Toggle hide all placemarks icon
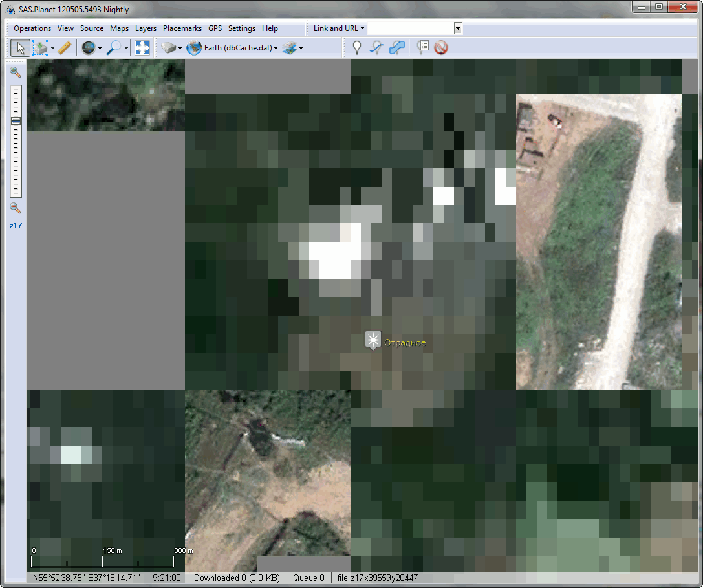Image resolution: width=703 pixels, height=588 pixels. click(x=442, y=48)
